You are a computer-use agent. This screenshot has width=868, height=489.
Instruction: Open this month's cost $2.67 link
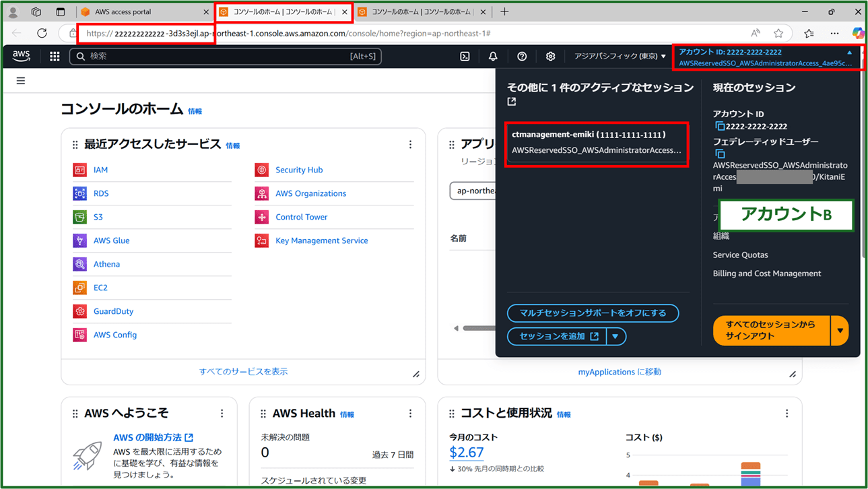[x=466, y=452]
